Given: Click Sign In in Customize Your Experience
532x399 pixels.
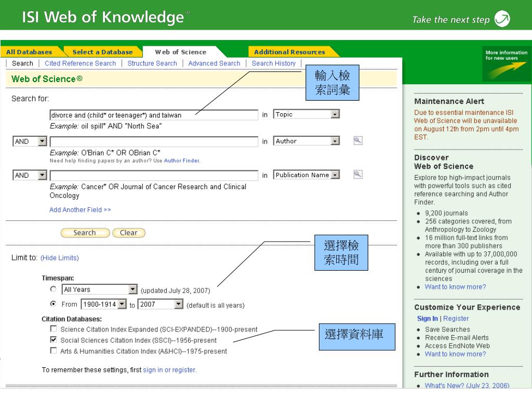Looking at the screenshot, I should (x=428, y=318).
